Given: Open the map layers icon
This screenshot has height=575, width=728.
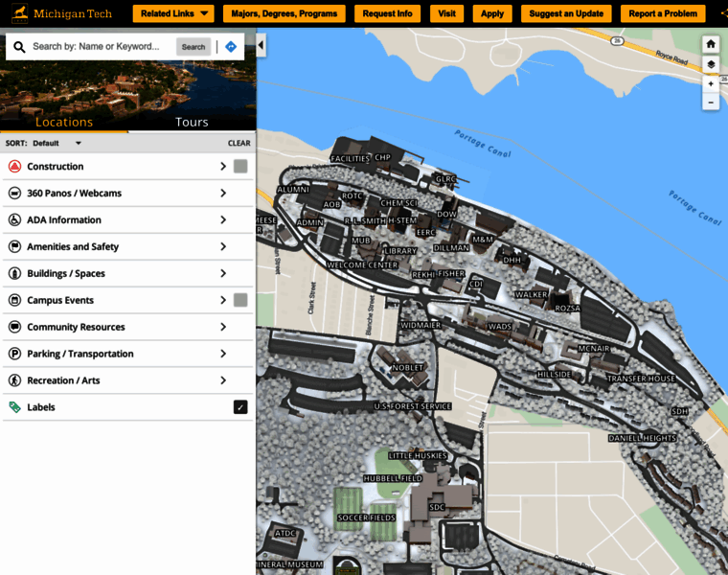Looking at the screenshot, I should tap(711, 64).
